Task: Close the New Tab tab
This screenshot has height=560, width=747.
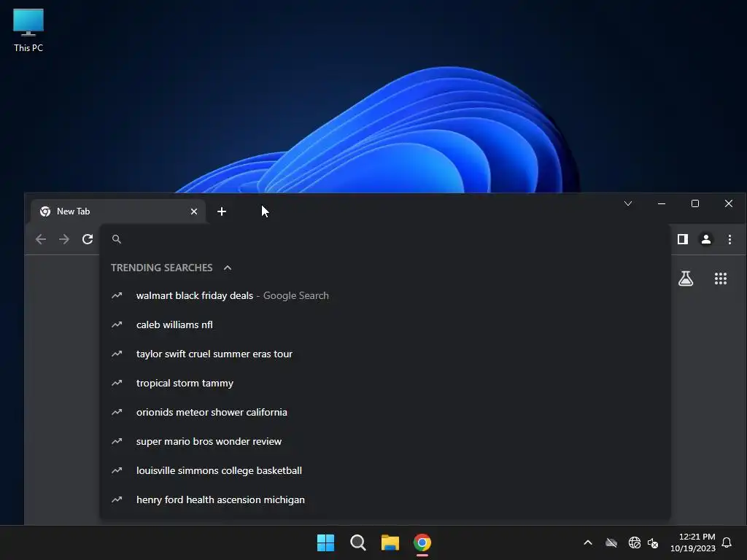Action: (x=194, y=211)
